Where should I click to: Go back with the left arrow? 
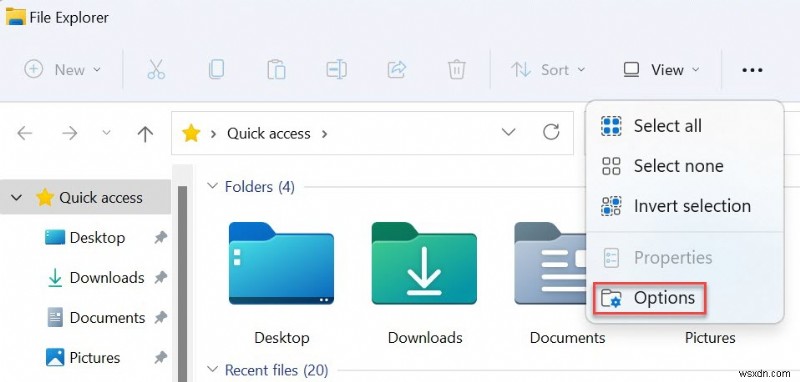[24, 134]
